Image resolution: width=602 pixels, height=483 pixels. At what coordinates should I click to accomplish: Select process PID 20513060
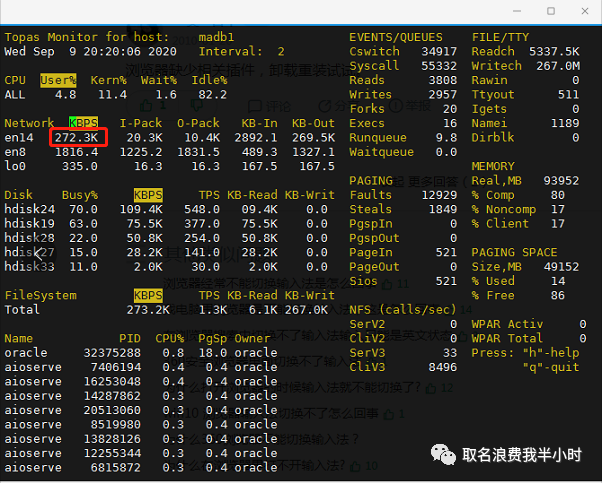click(x=112, y=410)
